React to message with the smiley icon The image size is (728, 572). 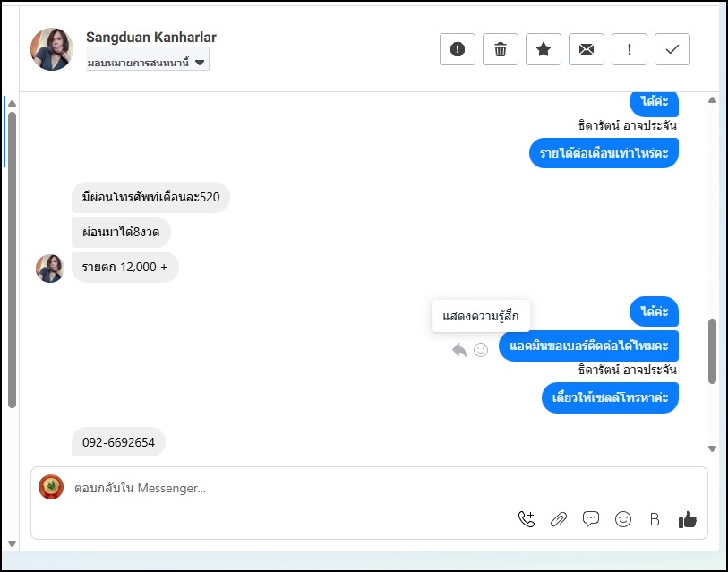[x=481, y=350]
